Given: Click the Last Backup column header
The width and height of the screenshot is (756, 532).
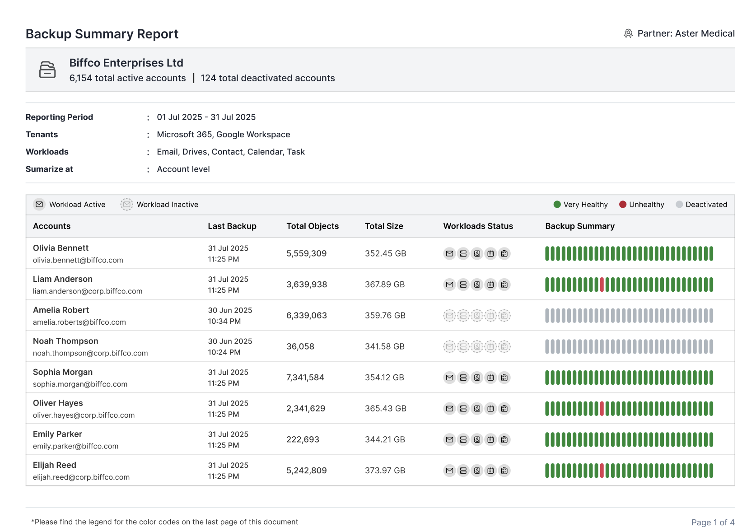Looking at the screenshot, I should pos(232,226).
